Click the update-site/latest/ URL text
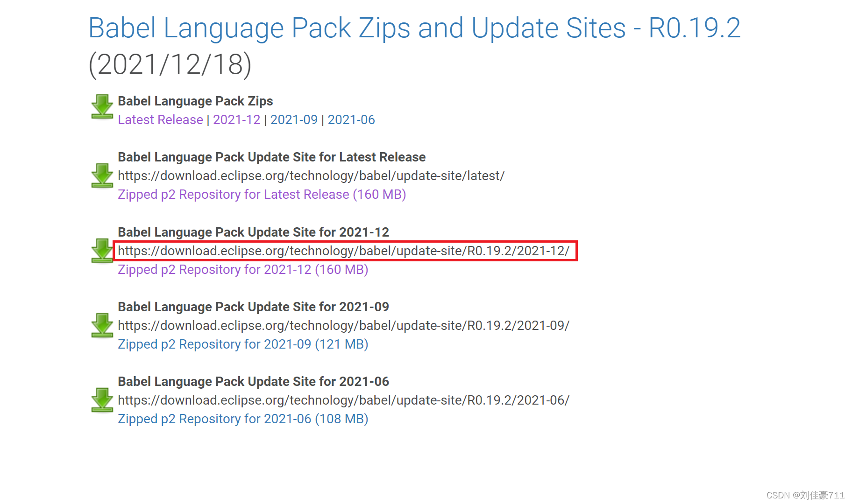The image size is (852, 504). (311, 176)
